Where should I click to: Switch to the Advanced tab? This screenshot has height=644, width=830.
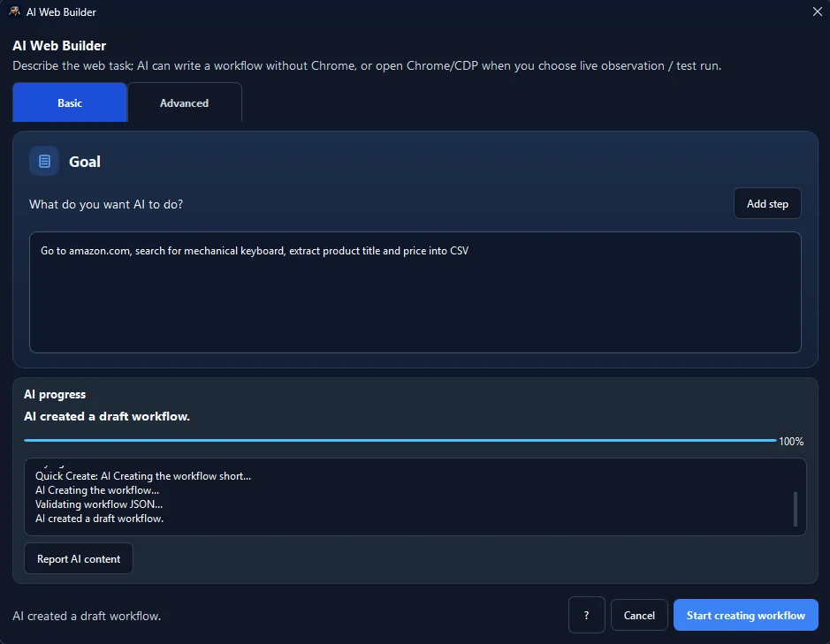(x=184, y=102)
